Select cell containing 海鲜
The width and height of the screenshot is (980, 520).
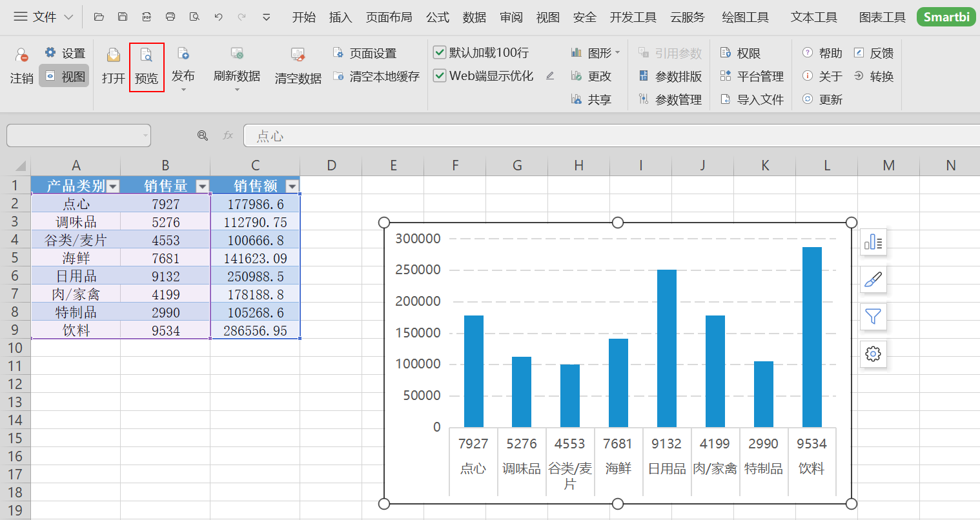coord(76,258)
